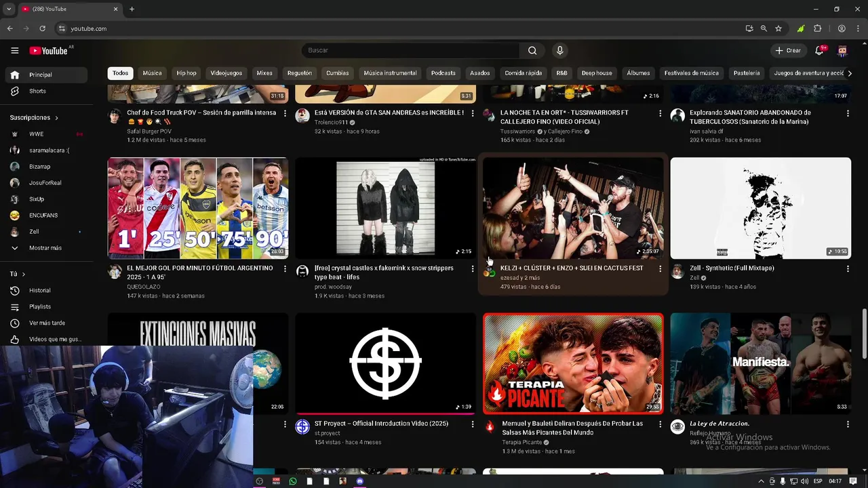Click the search magnifier button
The width and height of the screenshot is (868, 488).
pos(532,51)
